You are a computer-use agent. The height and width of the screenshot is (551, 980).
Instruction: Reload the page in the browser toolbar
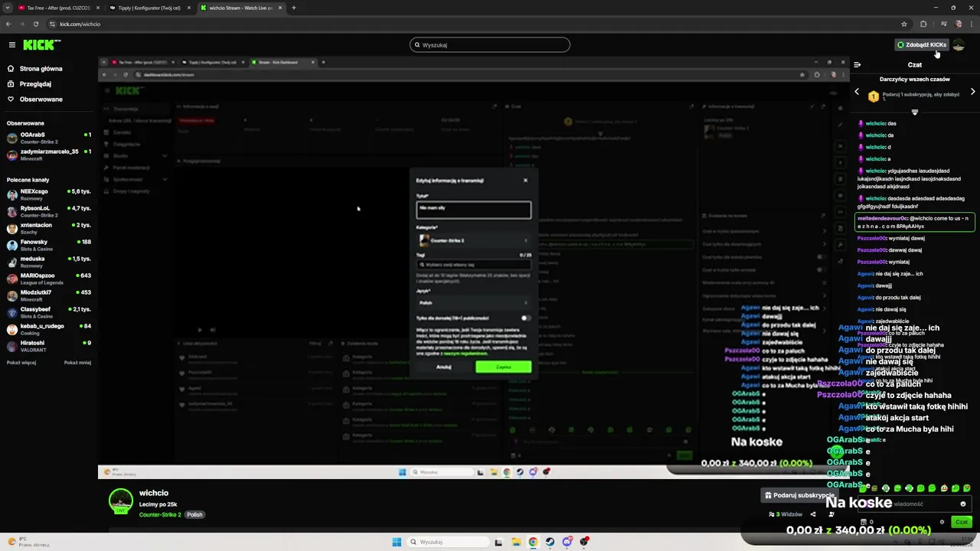[35, 24]
